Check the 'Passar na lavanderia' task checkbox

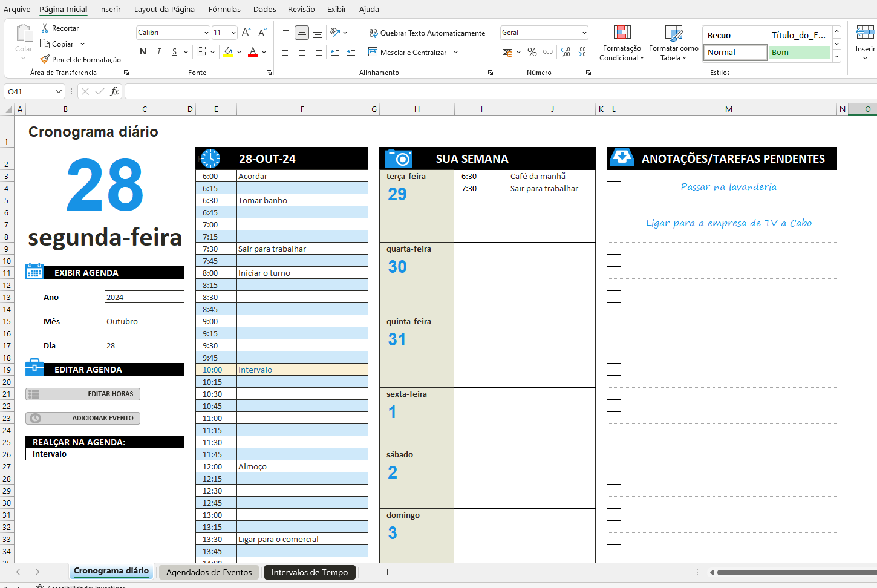pos(614,188)
